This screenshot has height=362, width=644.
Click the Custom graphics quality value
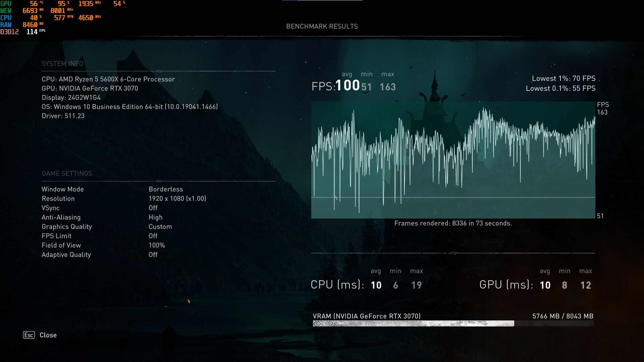pos(160,227)
